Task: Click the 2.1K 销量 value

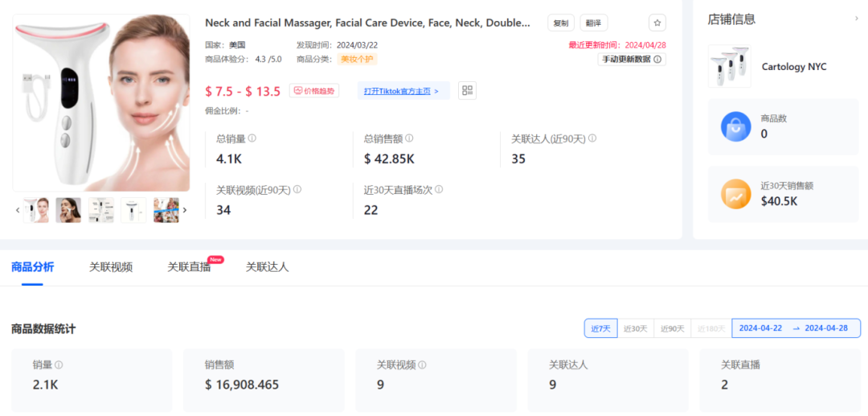Action: coord(45,385)
